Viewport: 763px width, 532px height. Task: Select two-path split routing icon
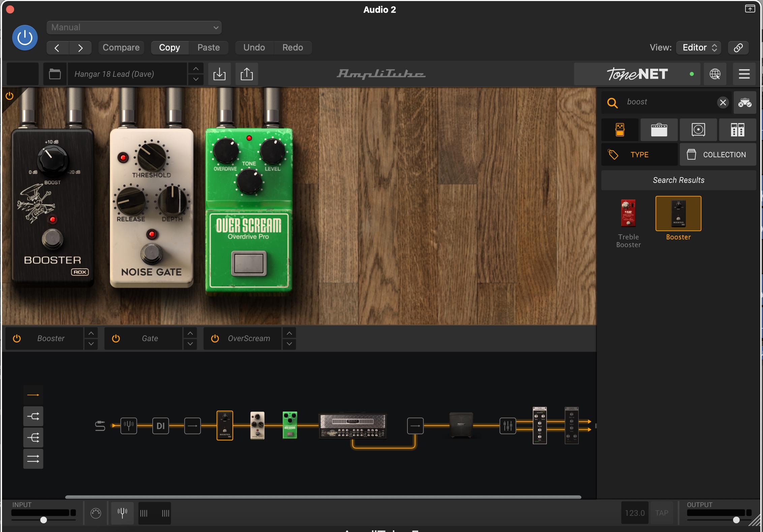point(33,416)
